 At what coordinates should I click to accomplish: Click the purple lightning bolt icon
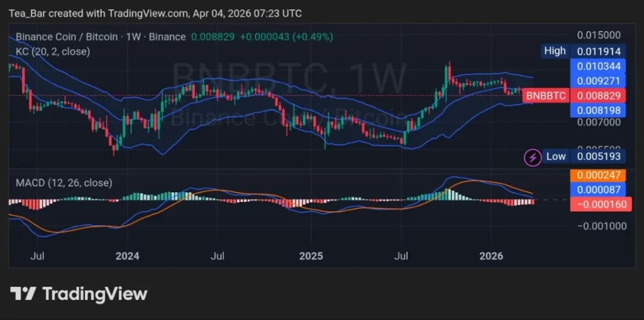pos(533,157)
